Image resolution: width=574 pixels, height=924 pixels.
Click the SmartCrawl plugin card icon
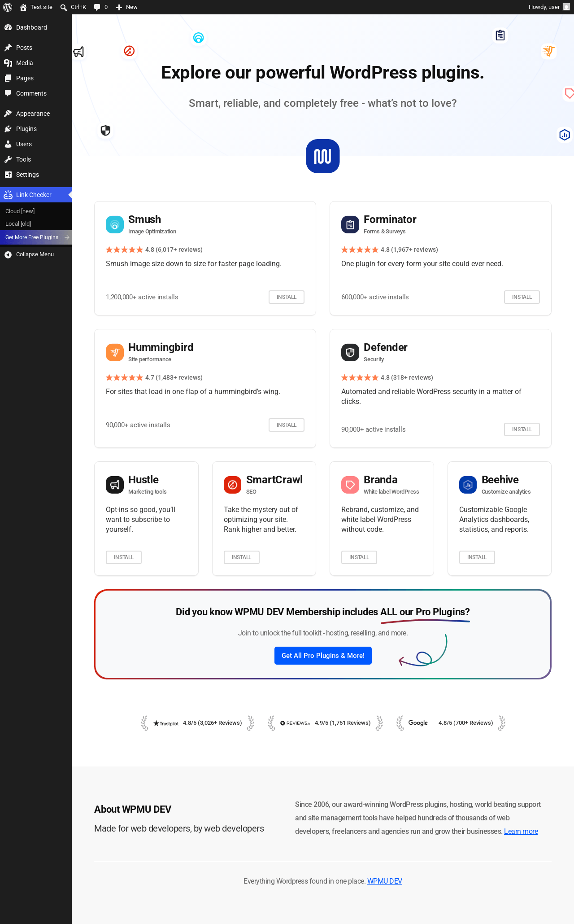coord(233,485)
